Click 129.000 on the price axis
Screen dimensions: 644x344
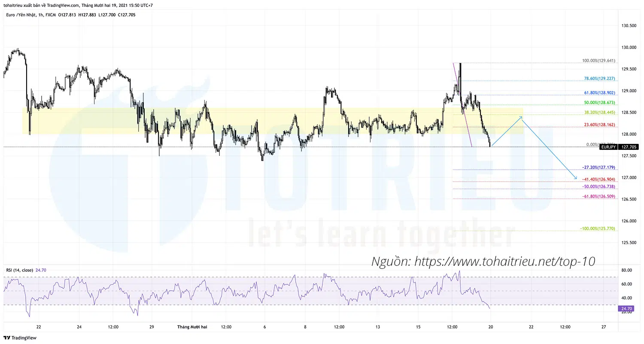(629, 91)
